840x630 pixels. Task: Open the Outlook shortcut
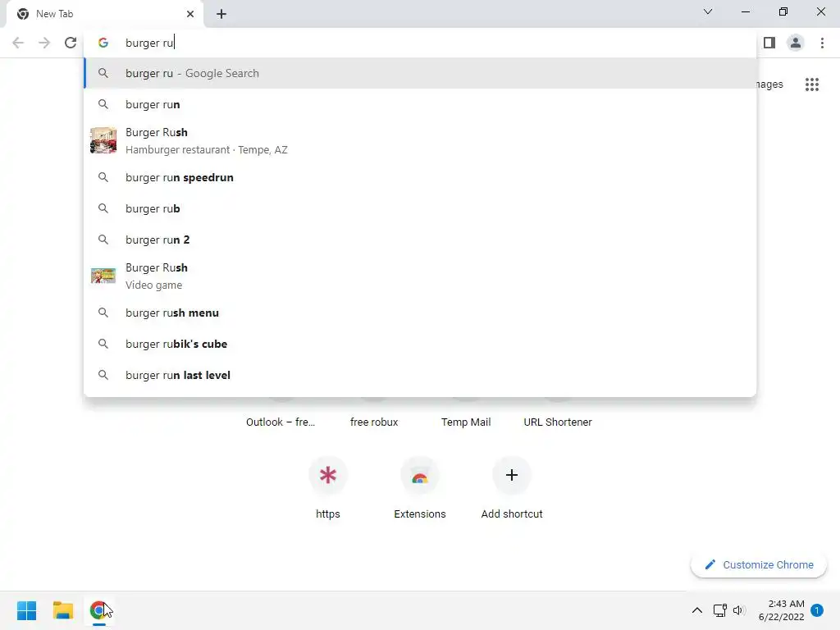(x=281, y=422)
